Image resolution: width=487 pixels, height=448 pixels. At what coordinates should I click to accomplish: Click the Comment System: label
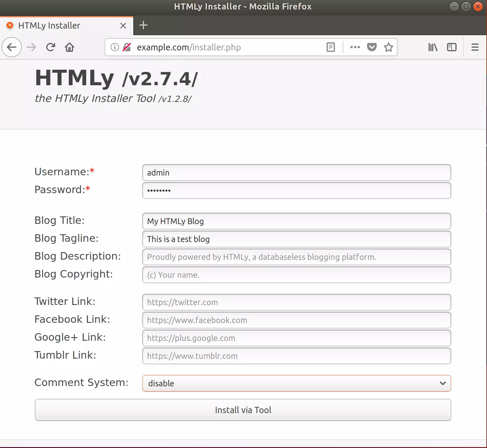(x=81, y=382)
